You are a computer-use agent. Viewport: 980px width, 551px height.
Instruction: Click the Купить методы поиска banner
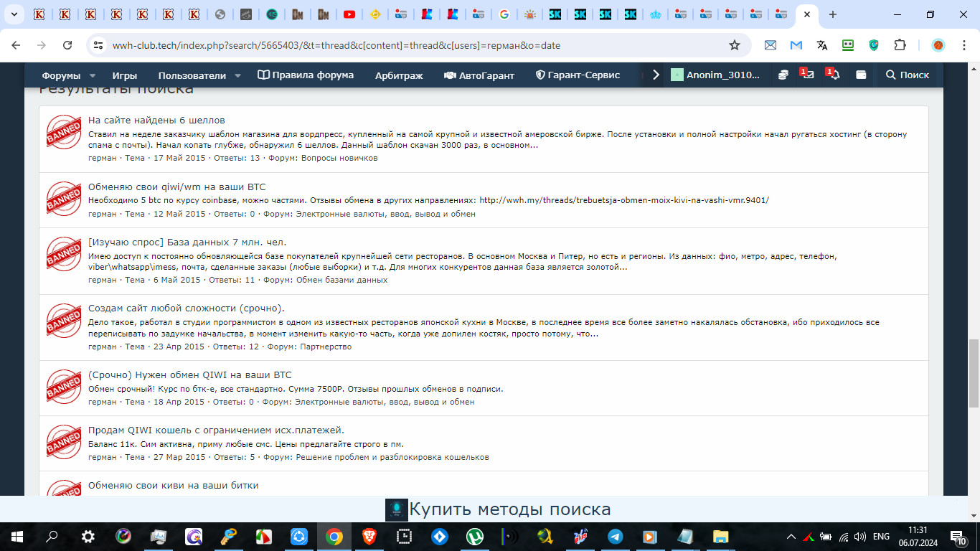[498, 509]
